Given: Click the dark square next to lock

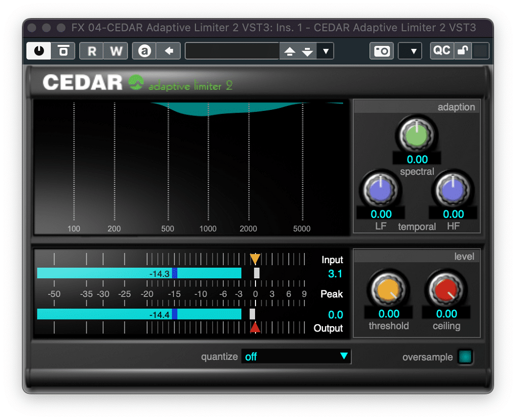Looking at the screenshot, I should [x=480, y=51].
